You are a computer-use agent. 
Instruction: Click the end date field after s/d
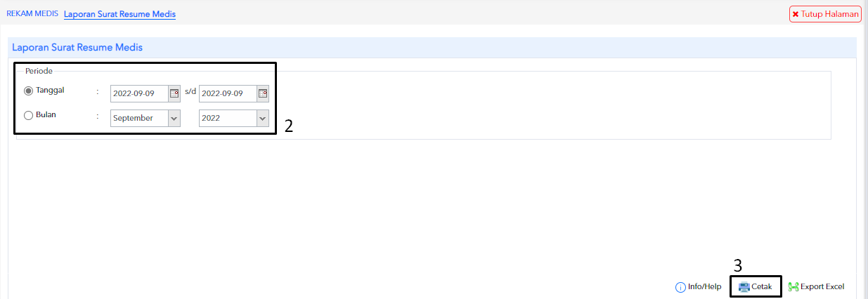pos(228,93)
